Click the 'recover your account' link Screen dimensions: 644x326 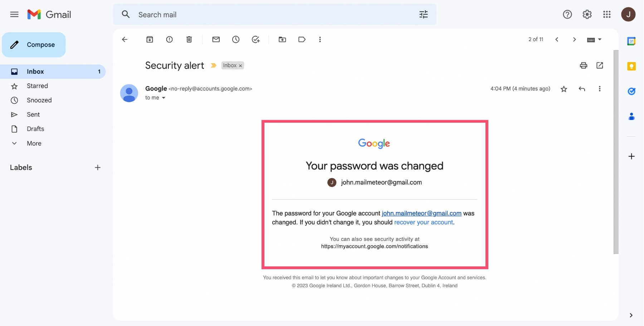point(424,222)
